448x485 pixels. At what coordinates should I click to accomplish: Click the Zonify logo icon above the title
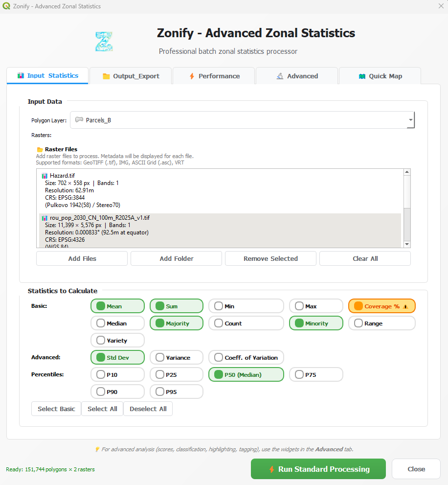point(103,42)
